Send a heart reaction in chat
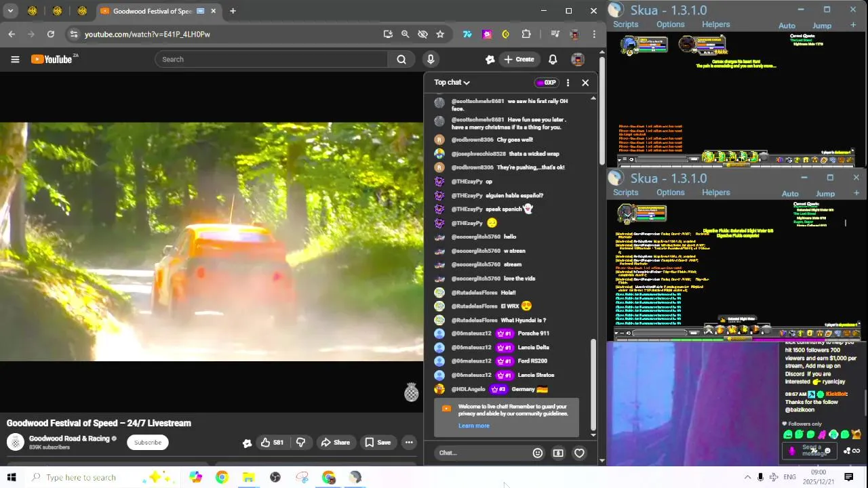The width and height of the screenshot is (868, 488). [579, 453]
